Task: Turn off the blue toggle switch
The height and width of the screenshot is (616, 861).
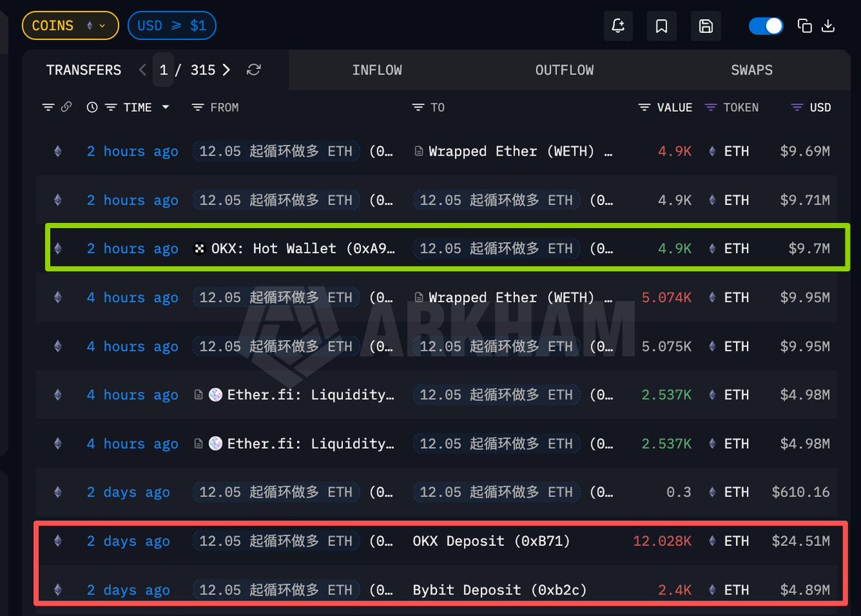Action: click(x=766, y=27)
